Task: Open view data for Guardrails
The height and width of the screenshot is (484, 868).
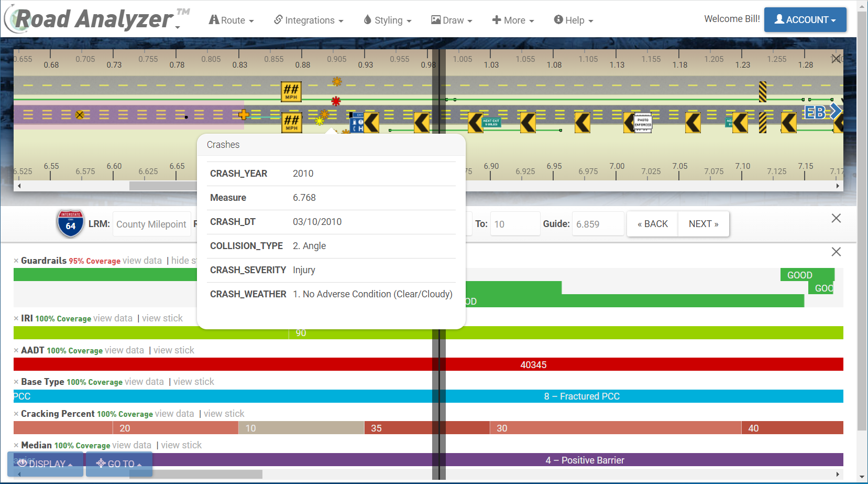Action: [142, 261]
